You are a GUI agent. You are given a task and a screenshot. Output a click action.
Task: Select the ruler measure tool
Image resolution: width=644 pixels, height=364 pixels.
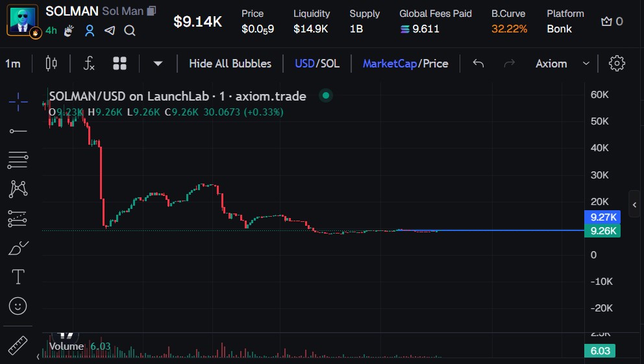click(x=18, y=345)
